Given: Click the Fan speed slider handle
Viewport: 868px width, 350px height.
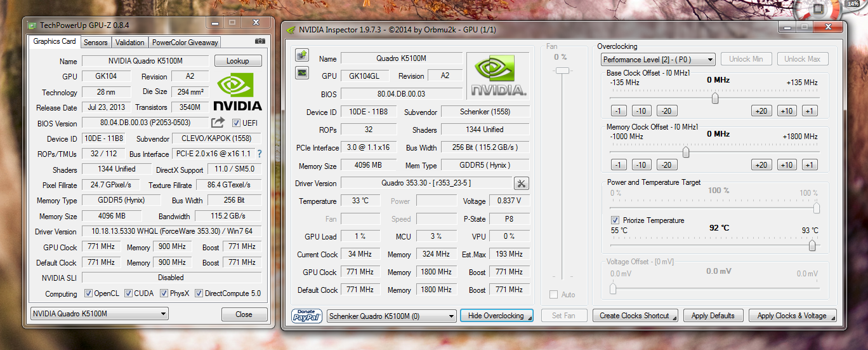Looking at the screenshot, I should [561, 71].
